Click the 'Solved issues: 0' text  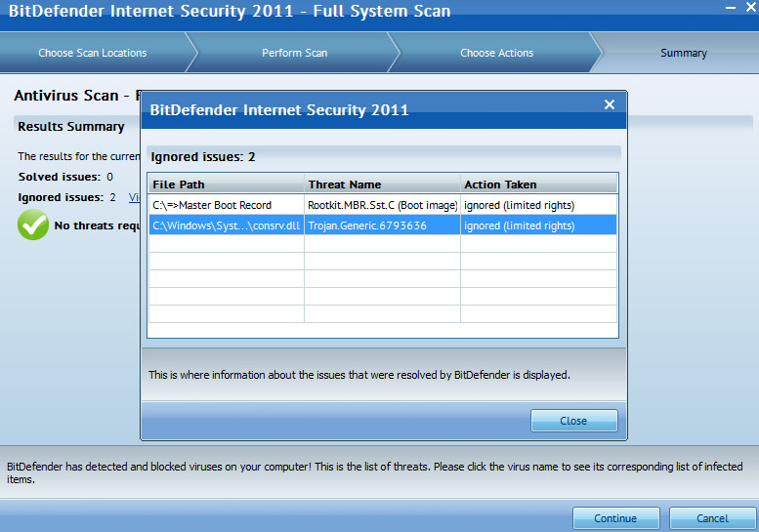65,177
